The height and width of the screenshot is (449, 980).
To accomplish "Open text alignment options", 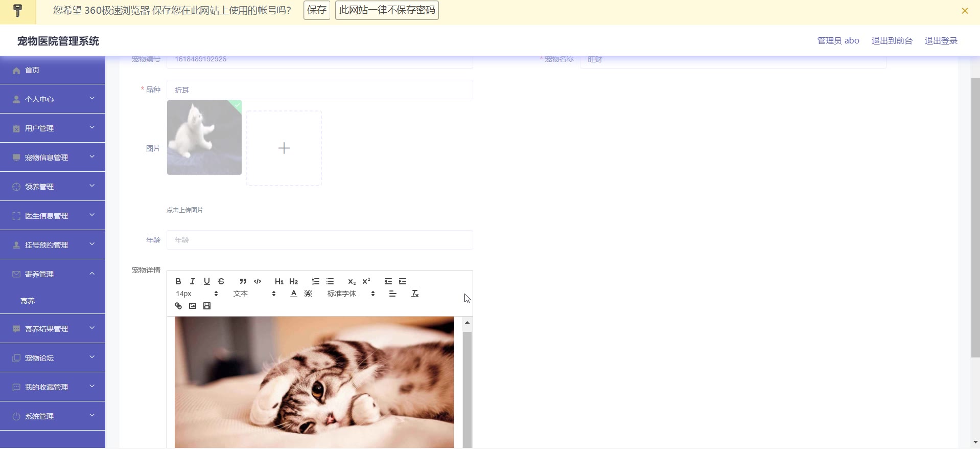I will (x=393, y=294).
